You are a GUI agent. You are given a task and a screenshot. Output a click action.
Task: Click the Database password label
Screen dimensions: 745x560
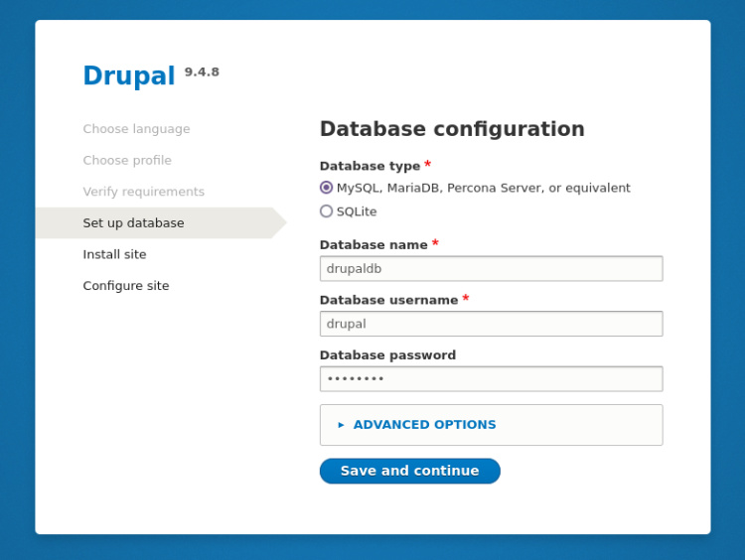pos(387,355)
